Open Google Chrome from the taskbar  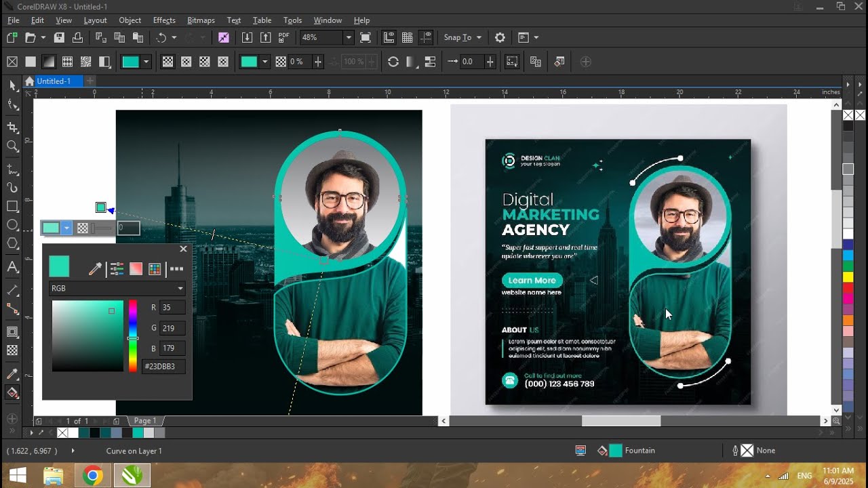tap(93, 476)
